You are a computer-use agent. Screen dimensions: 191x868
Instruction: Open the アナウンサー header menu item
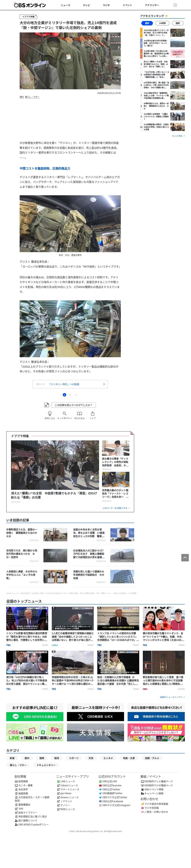point(152,5)
